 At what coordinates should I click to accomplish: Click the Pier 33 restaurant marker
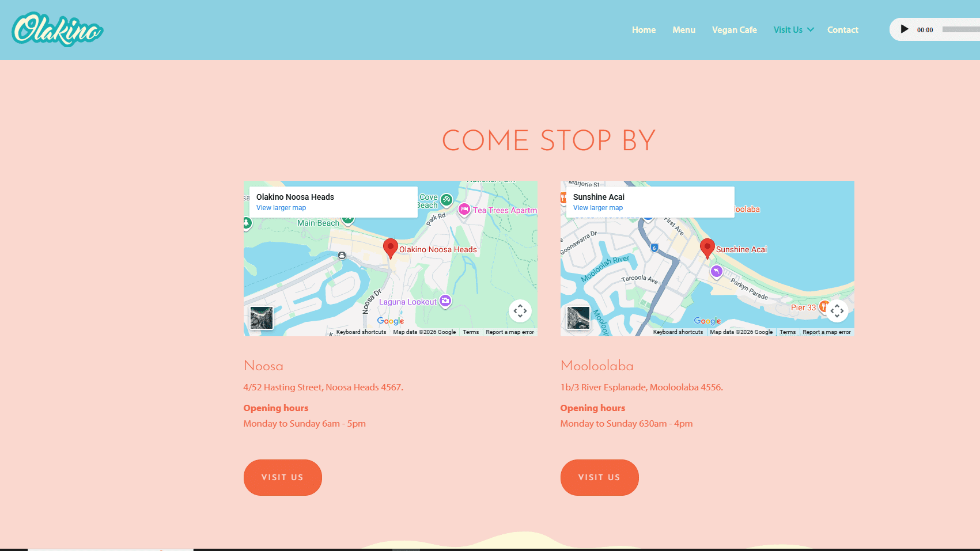click(823, 306)
